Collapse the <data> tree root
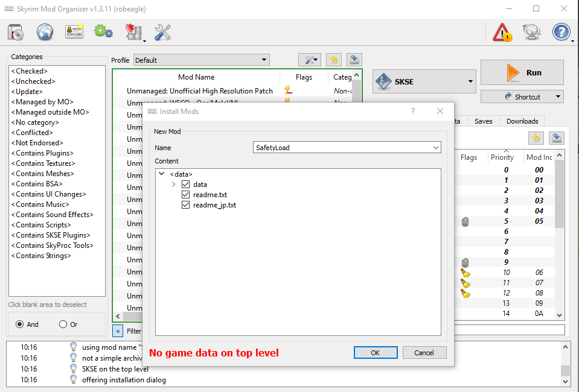This screenshot has height=392, width=579. click(161, 174)
